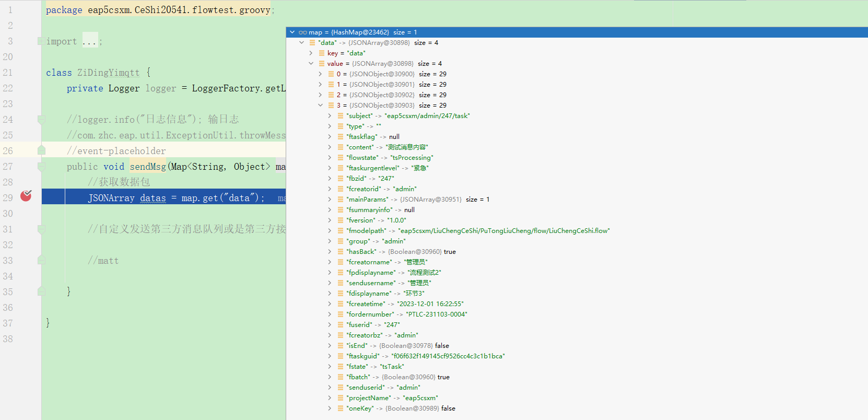Click the sendMsg method name in code
The width and height of the screenshot is (868, 420).
(148, 167)
